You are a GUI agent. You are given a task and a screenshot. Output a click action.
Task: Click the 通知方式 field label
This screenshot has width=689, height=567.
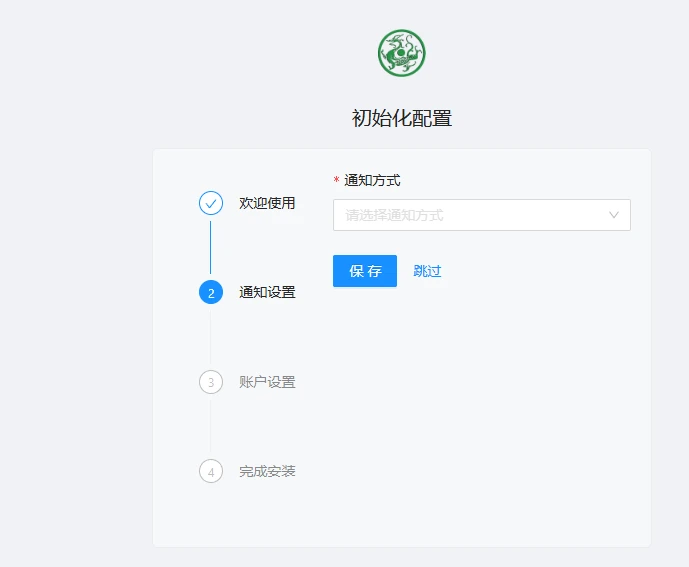(x=372, y=180)
